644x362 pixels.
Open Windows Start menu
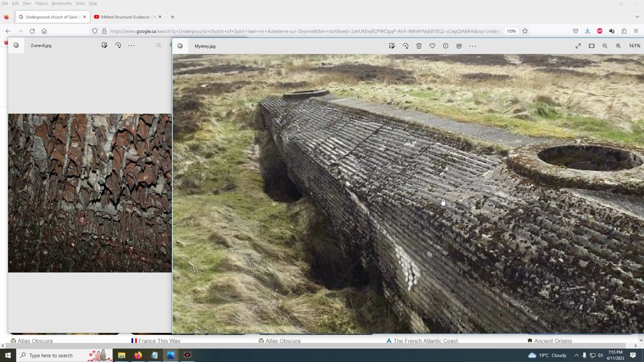point(8,355)
